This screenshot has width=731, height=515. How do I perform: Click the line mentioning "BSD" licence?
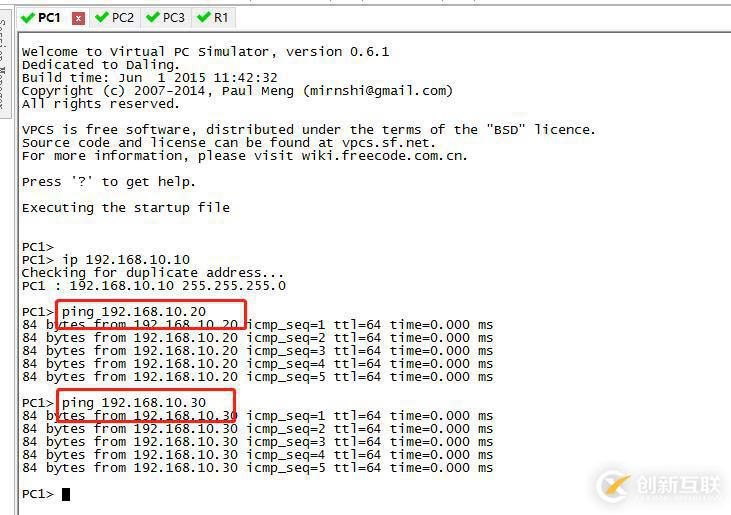(309, 130)
